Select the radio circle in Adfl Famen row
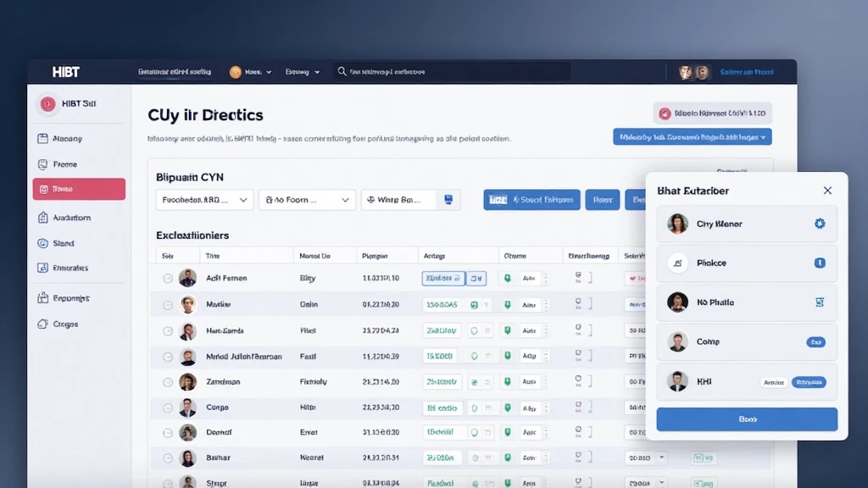 pos(168,278)
